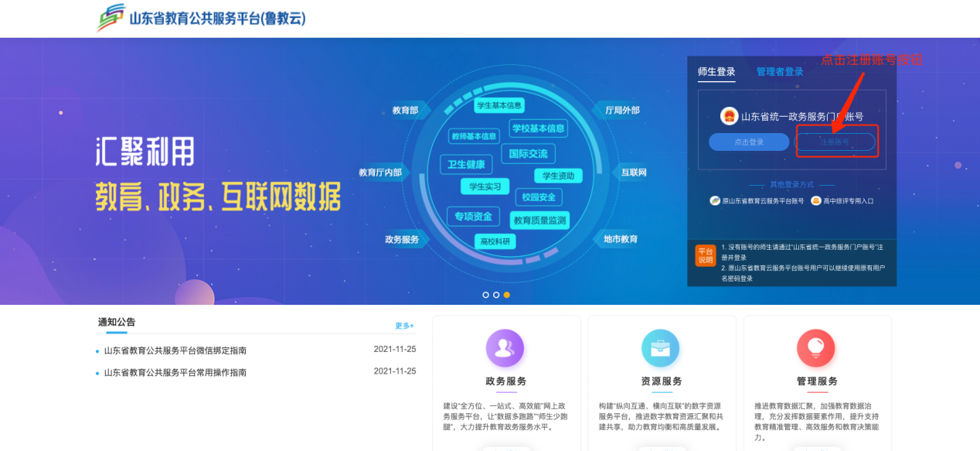Viewport: 980px width, 451px height.
Task: Open the red 管理服务 lightbulb icon
Action: pos(816,348)
